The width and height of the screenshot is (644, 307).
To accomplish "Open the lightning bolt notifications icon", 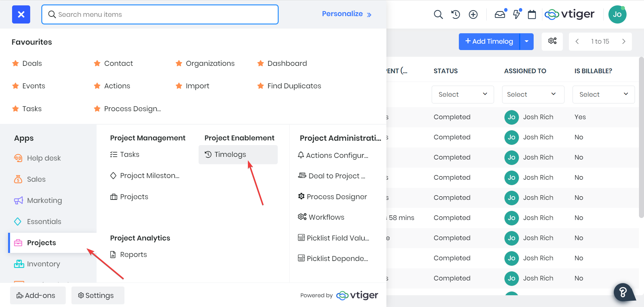I will (517, 14).
